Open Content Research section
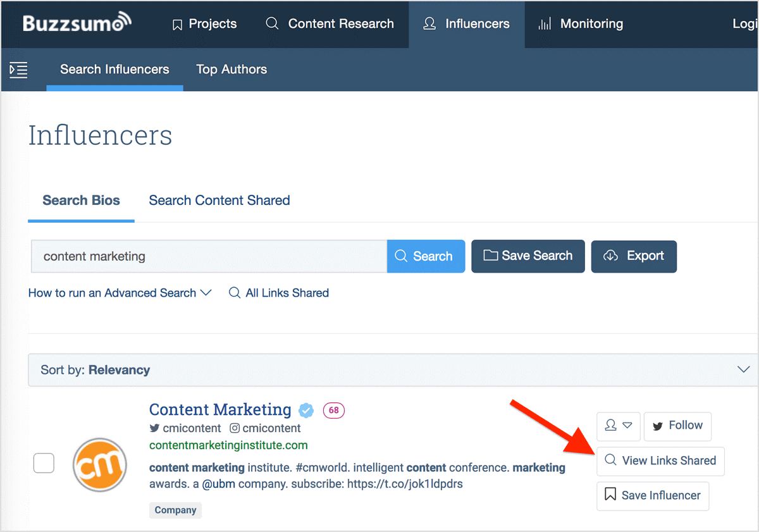This screenshot has height=532, width=759. click(330, 24)
